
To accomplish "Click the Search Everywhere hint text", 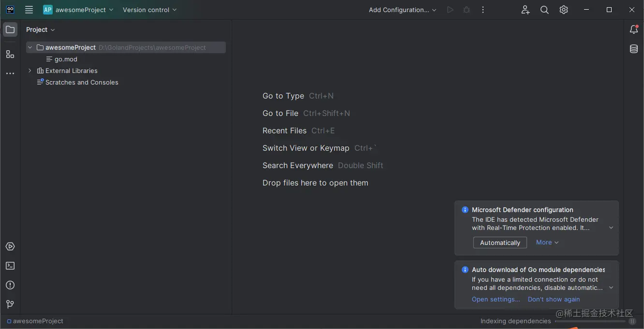I will pos(298,165).
